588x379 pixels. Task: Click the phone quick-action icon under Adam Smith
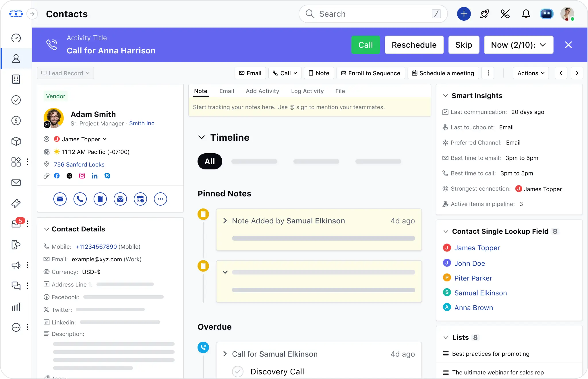click(80, 199)
